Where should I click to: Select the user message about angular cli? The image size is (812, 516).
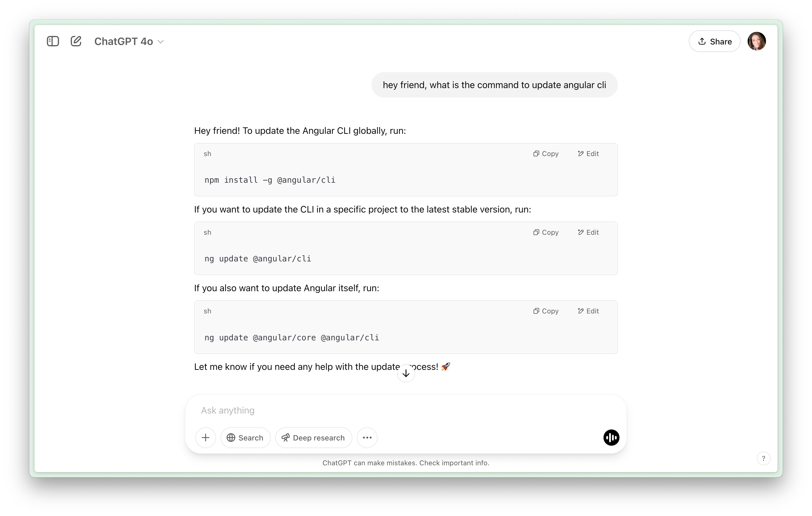[x=494, y=85]
